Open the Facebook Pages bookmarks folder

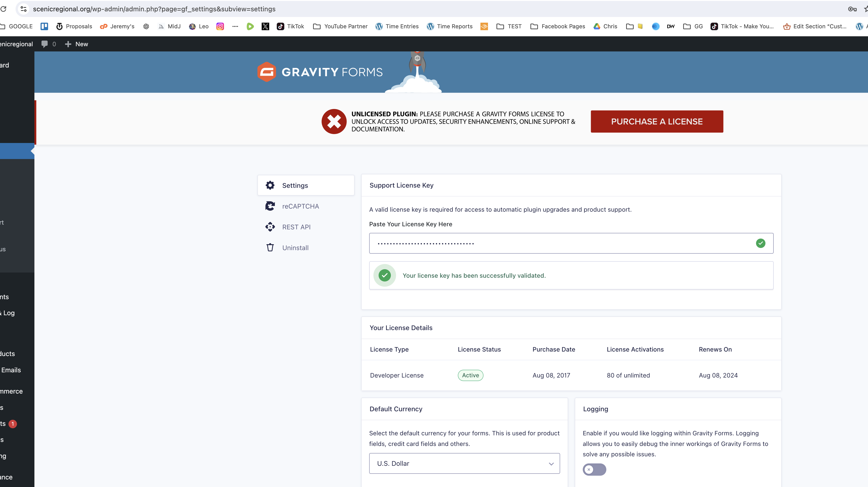click(558, 26)
